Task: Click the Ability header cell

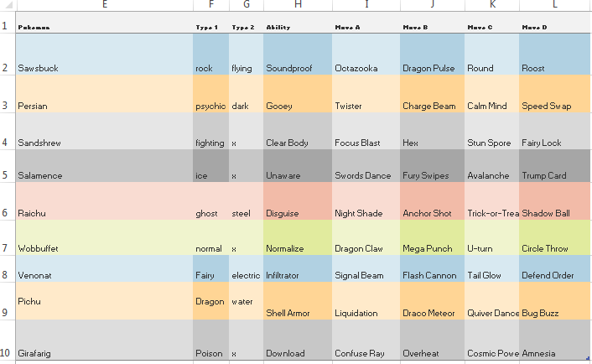Action: pyautogui.click(x=298, y=23)
